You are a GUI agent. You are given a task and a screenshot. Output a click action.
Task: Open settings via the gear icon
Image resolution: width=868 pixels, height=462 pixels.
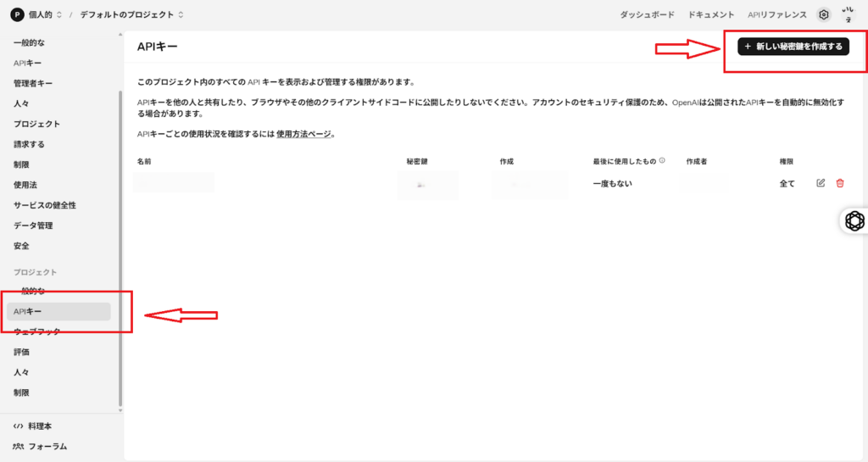(823, 14)
